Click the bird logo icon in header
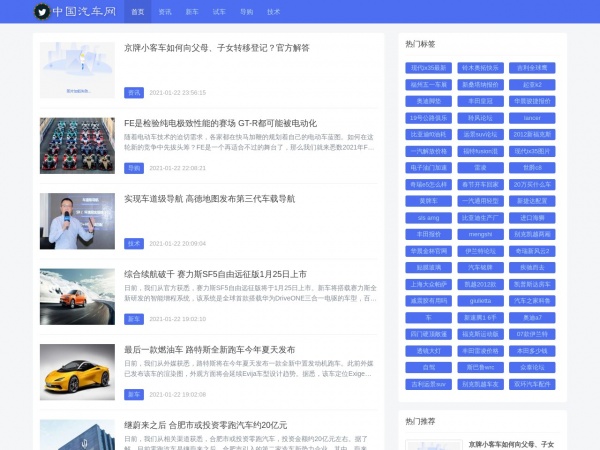Screen dimensions: 600x450 [42, 12]
